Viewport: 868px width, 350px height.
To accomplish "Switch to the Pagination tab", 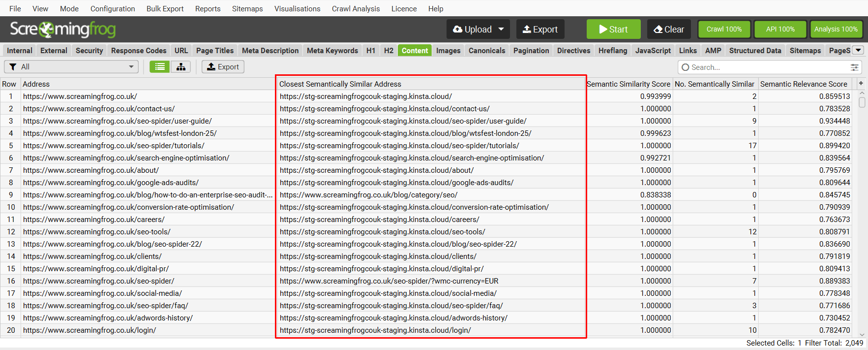I will point(531,50).
